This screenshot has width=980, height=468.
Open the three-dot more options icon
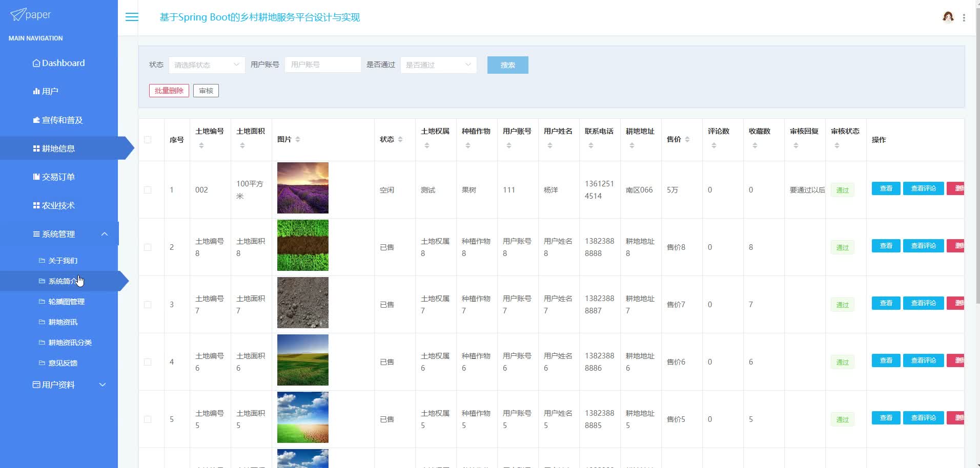coord(964,17)
